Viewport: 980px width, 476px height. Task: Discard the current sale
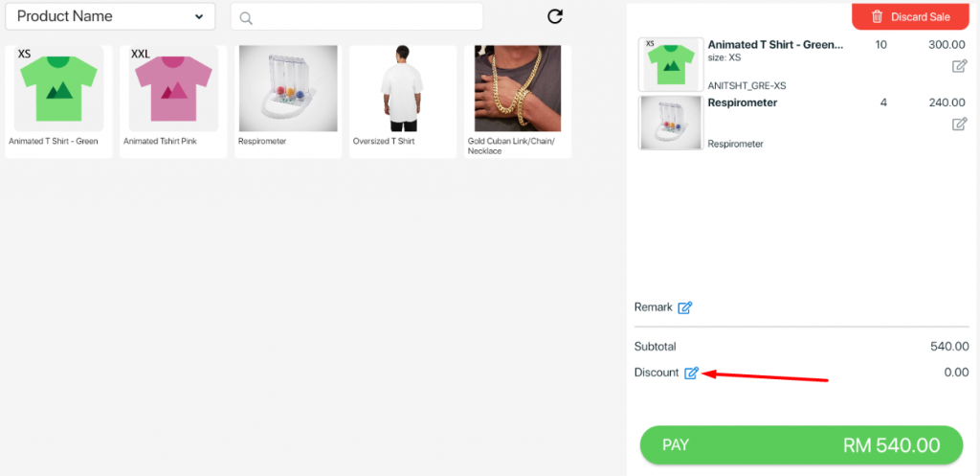pyautogui.click(x=911, y=16)
